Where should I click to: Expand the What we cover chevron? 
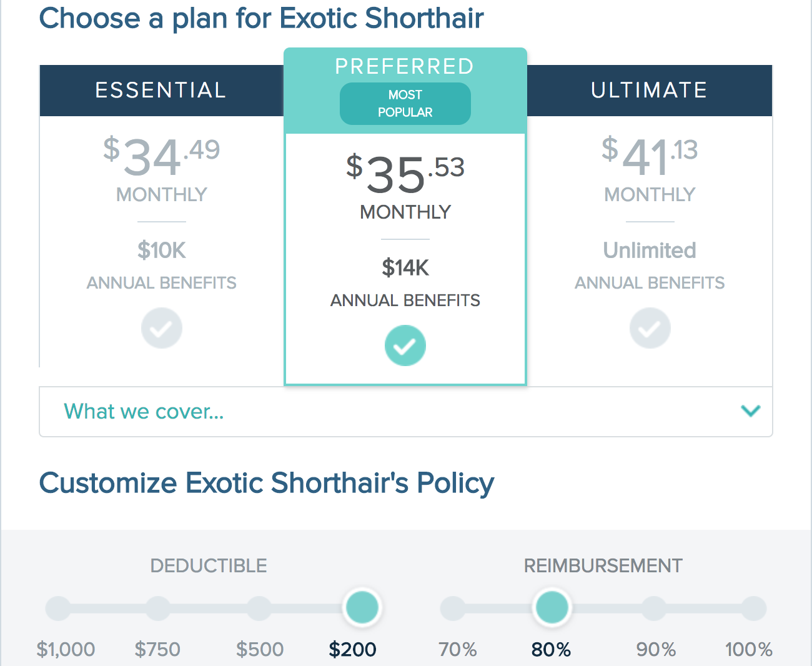750,411
